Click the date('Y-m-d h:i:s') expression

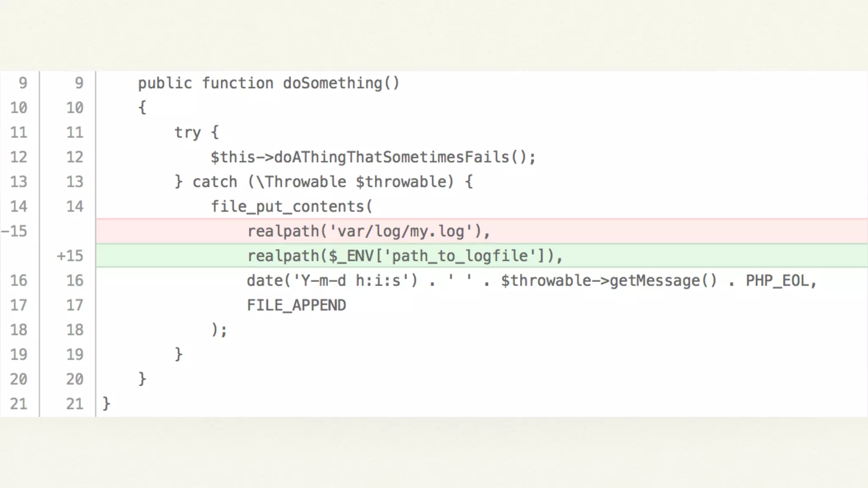pyautogui.click(x=332, y=280)
